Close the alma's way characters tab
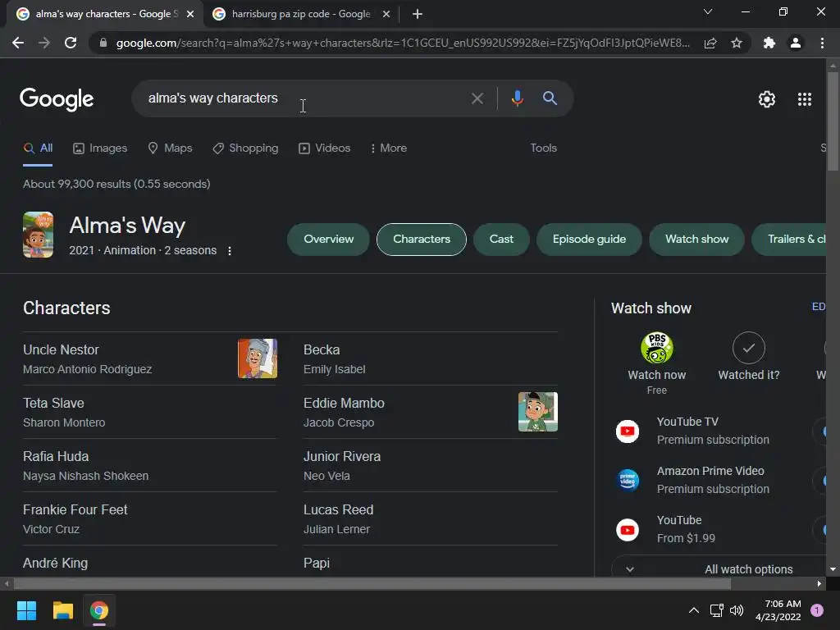 pyautogui.click(x=190, y=15)
